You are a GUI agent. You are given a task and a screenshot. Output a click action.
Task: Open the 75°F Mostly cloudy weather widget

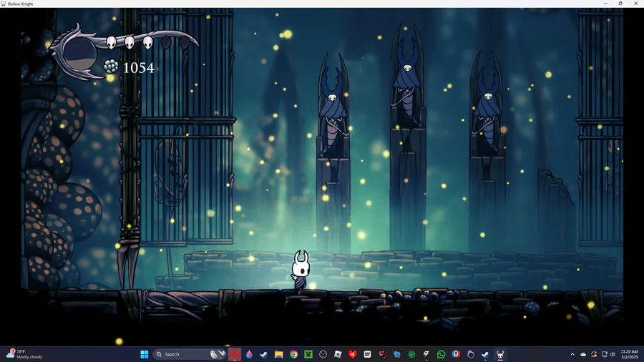(x=24, y=354)
